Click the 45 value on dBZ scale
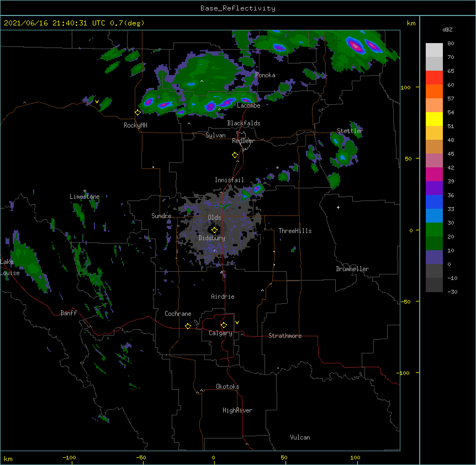 tap(451, 154)
